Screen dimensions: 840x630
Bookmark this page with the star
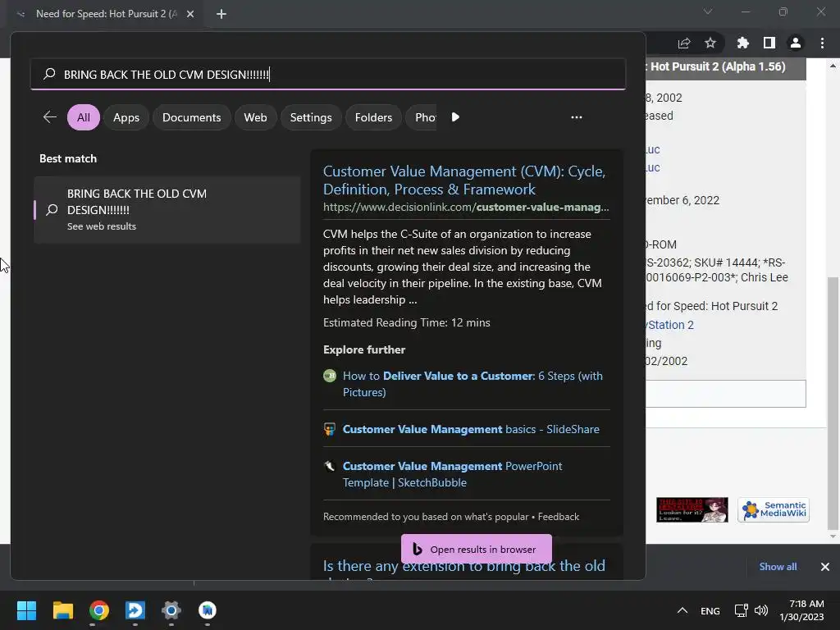(x=710, y=43)
